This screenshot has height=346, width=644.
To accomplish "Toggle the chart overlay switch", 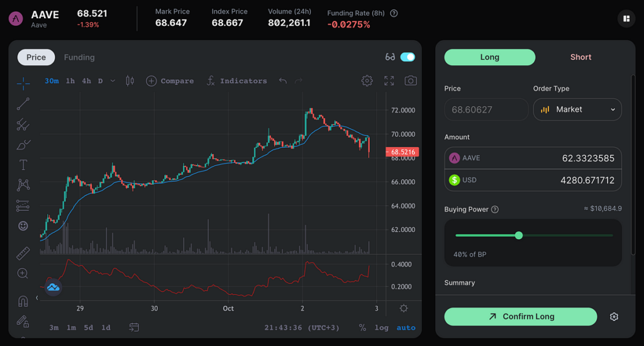I will [x=408, y=57].
